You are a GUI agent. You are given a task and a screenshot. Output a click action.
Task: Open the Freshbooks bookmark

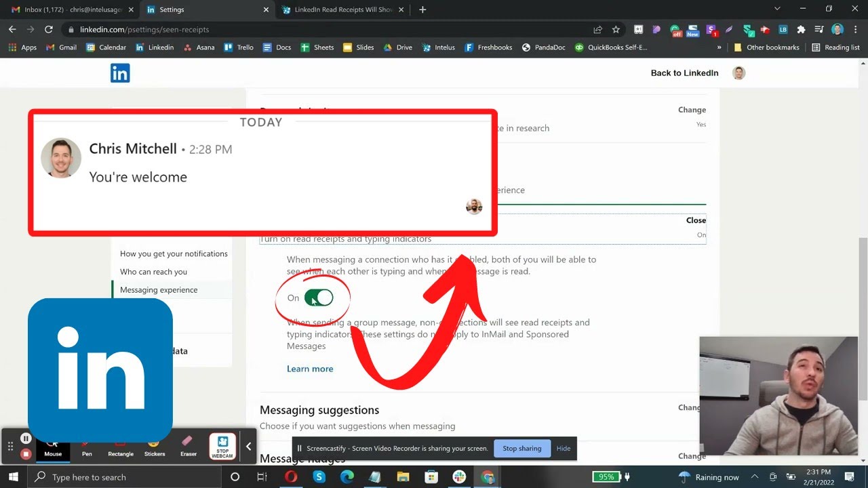pyautogui.click(x=488, y=47)
